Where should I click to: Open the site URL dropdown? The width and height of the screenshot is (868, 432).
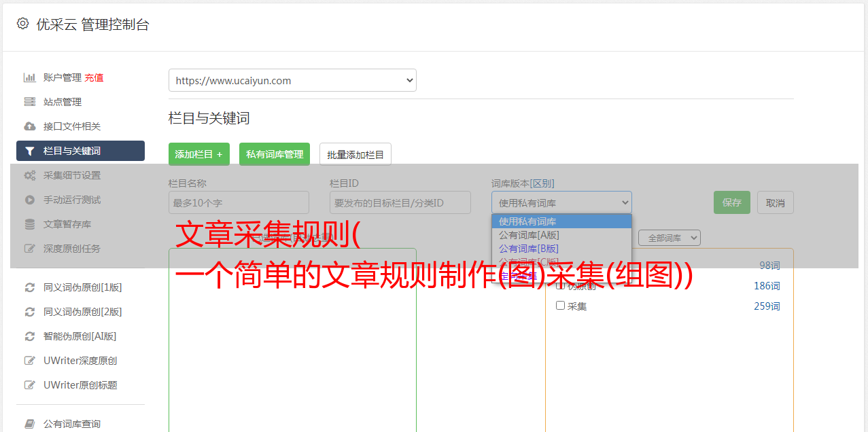pyautogui.click(x=292, y=80)
